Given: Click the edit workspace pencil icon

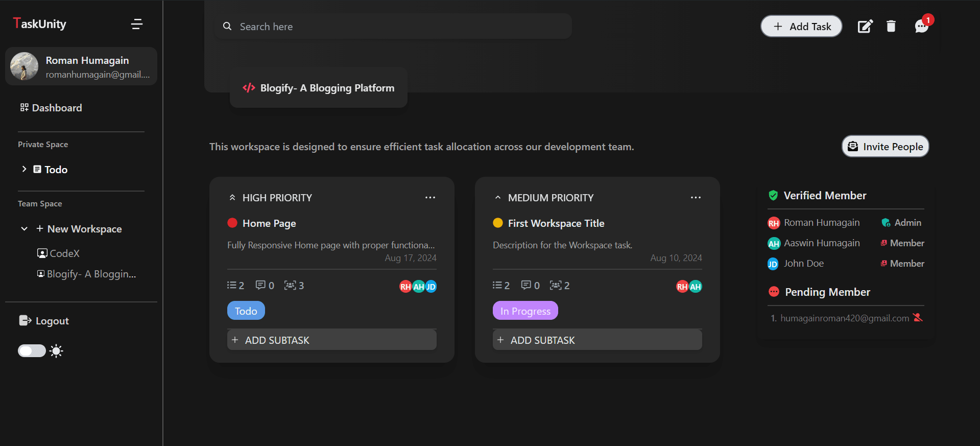Looking at the screenshot, I should click(865, 26).
